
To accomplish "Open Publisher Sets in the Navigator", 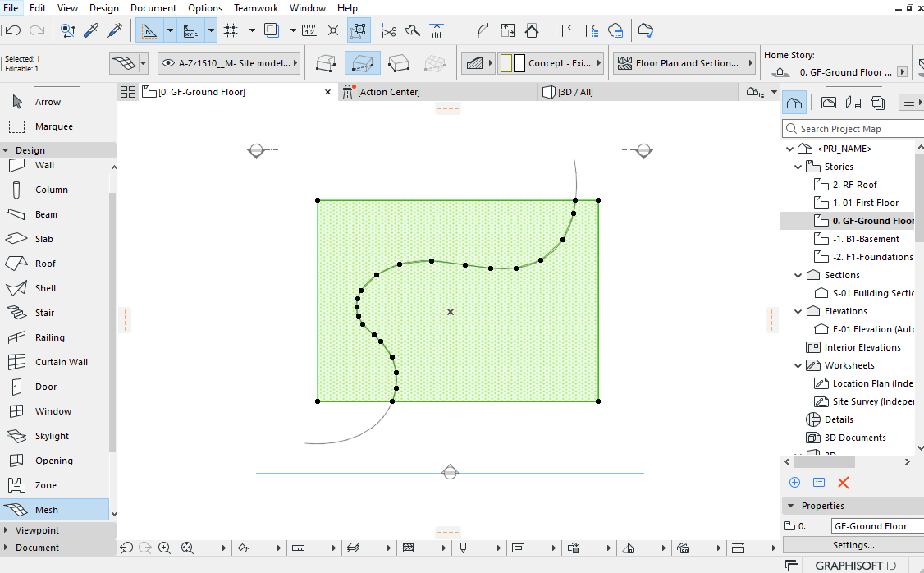I will click(876, 102).
